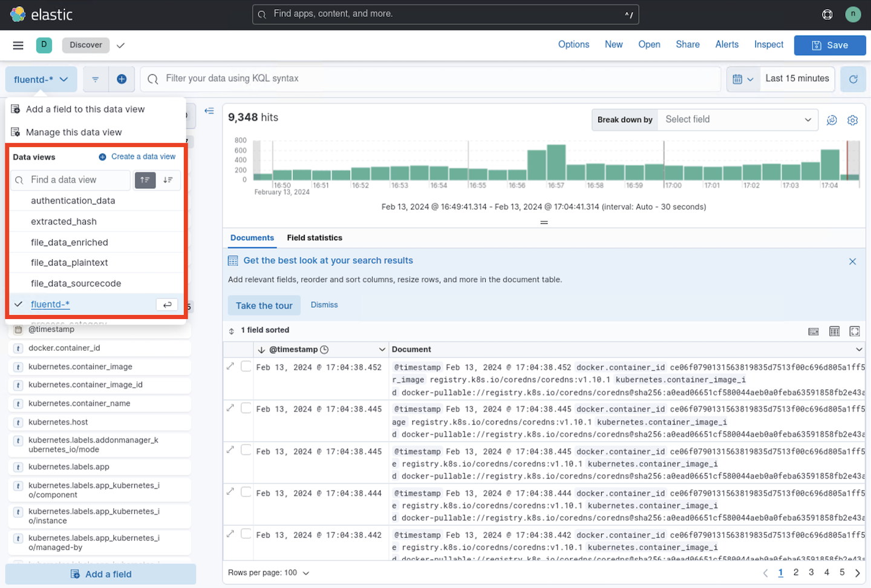The width and height of the screenshot is (871, 588).
Task: Click the sorted fields arrows icon
Action: coord(232,331)
